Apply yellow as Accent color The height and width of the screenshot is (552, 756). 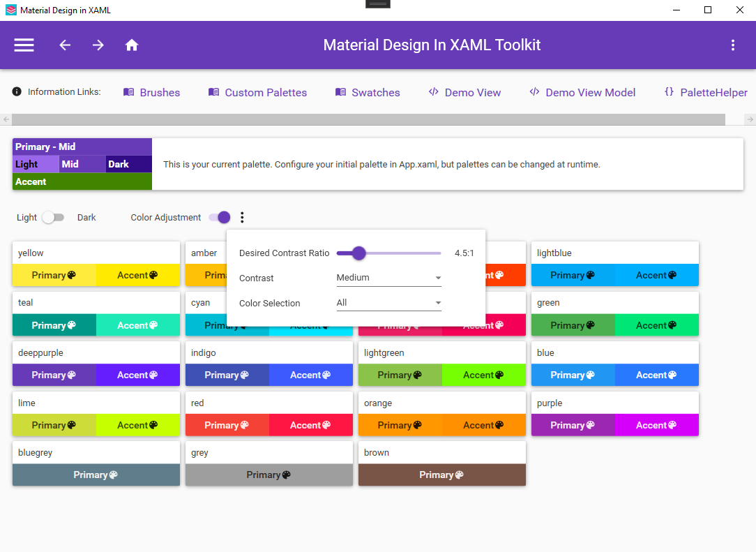pos(138,275)
